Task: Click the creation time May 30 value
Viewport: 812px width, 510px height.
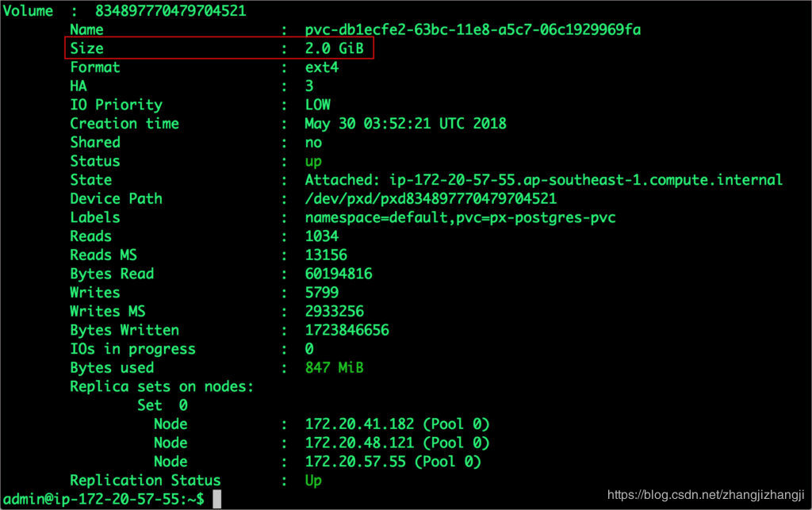Action: point(405,124)
